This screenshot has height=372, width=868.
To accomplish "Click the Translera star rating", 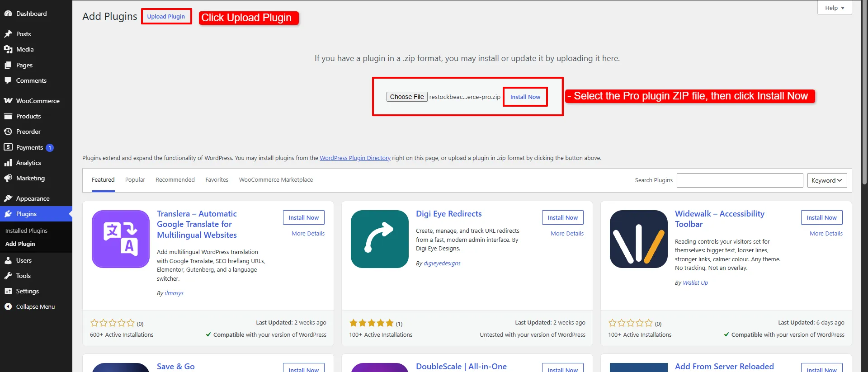I will pos(113,323).
